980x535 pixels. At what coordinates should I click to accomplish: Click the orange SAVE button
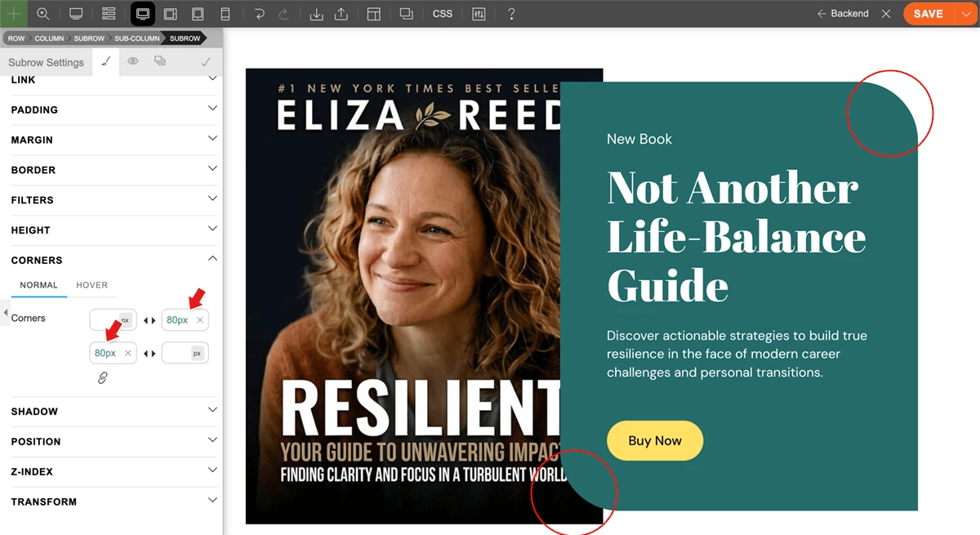point(928,14)
